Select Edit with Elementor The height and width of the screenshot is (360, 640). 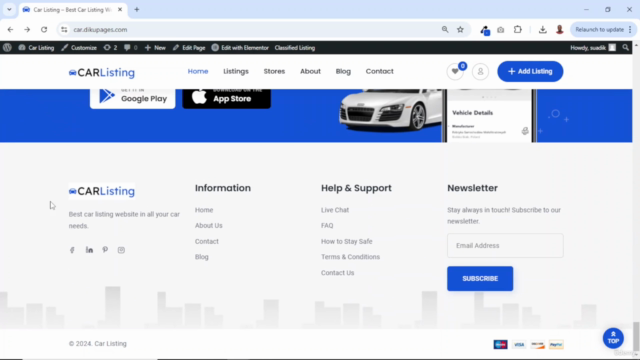coord(240,48)
